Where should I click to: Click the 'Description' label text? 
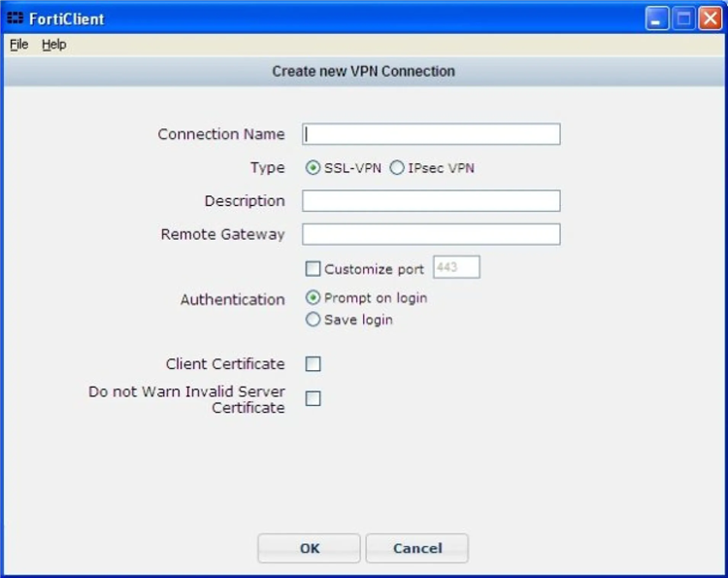tap(245, 201)
